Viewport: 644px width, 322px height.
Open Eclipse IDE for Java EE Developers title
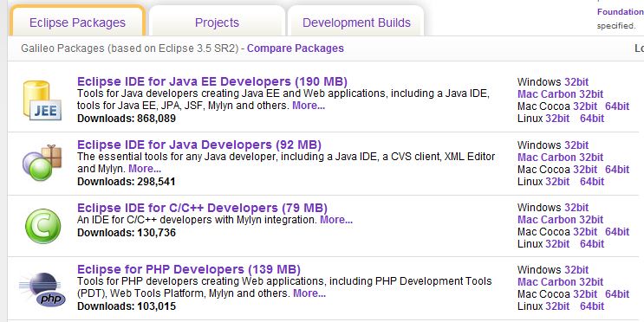point(212,81)
